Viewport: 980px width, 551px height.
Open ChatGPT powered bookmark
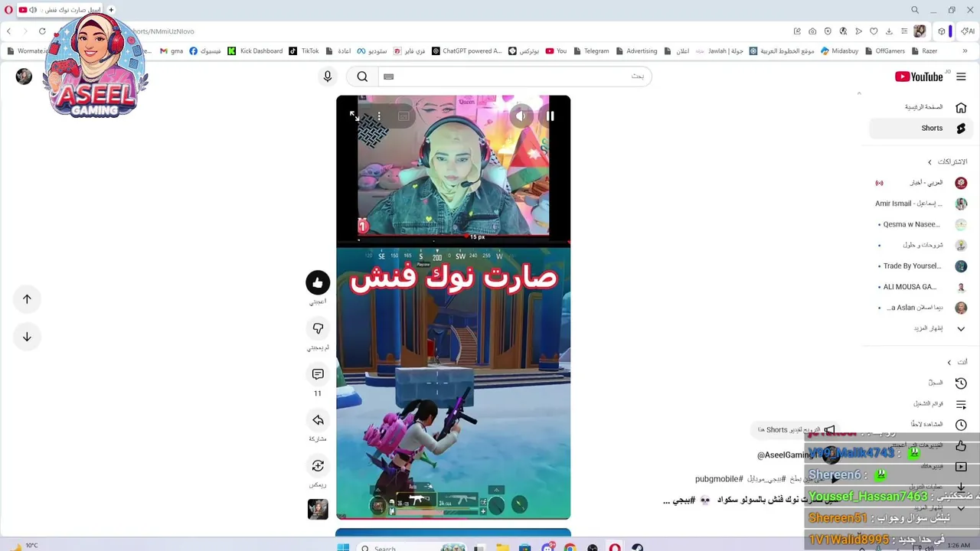(x=466, y=51)
